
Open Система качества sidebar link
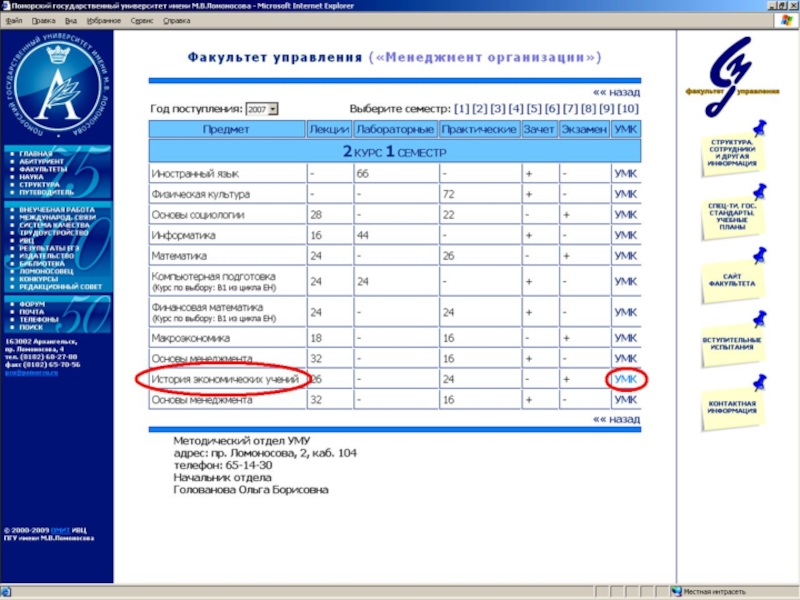tap(54, 225)
